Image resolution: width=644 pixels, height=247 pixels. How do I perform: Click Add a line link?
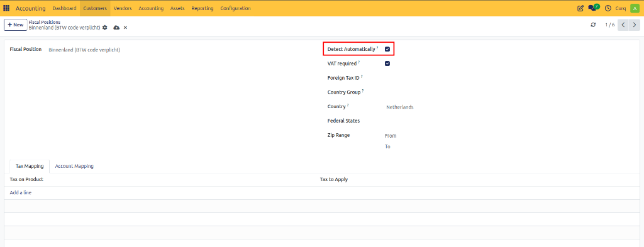click(x=21, y=192)
